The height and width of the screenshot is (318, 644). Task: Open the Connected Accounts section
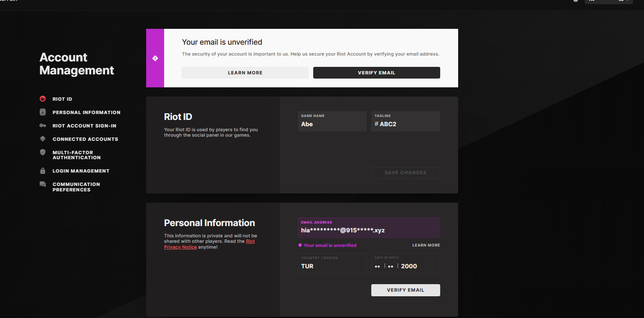pos(85,139)
